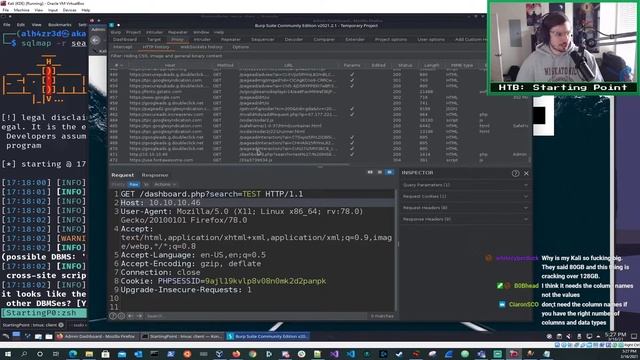The width and height of the screenshot is (640, 360).
Task: Switch to the Sequencer tab
Action: [262, 40]
